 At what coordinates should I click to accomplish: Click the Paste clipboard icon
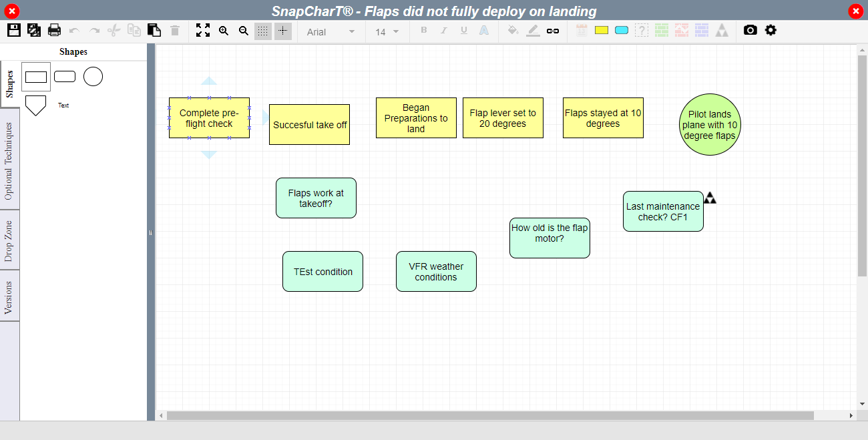(x=154, y=30)
